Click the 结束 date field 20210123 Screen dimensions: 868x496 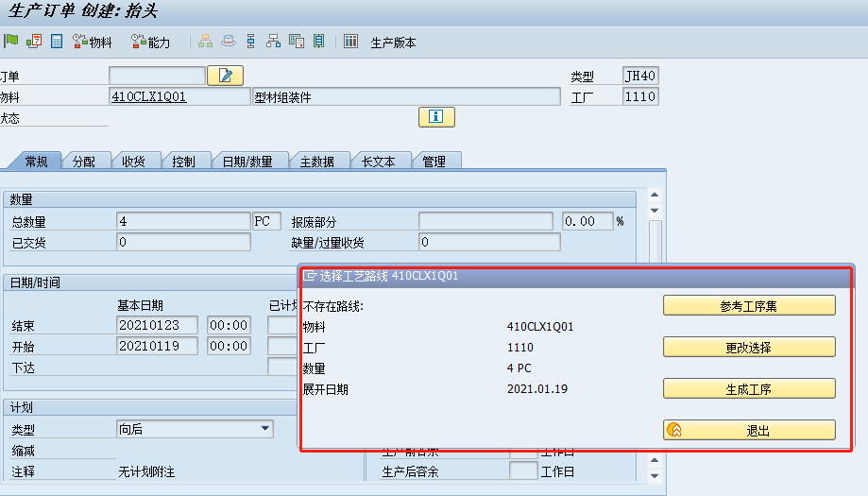click(x=157, y=325)
